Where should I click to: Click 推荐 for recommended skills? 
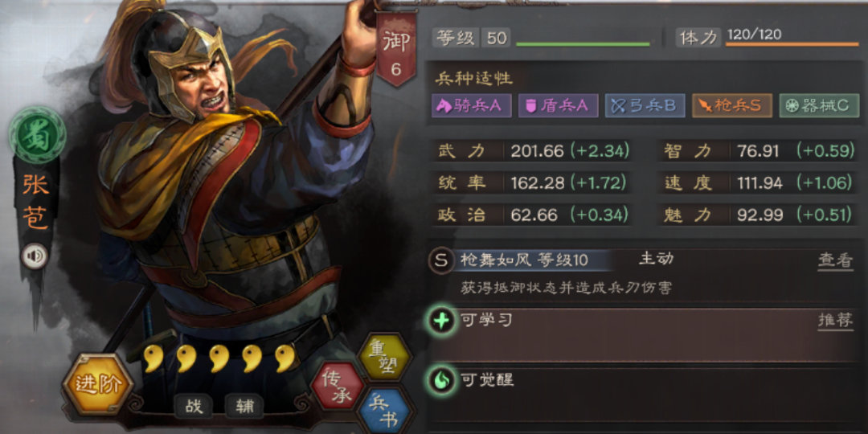pyautogui.click(x=835, y=321)
